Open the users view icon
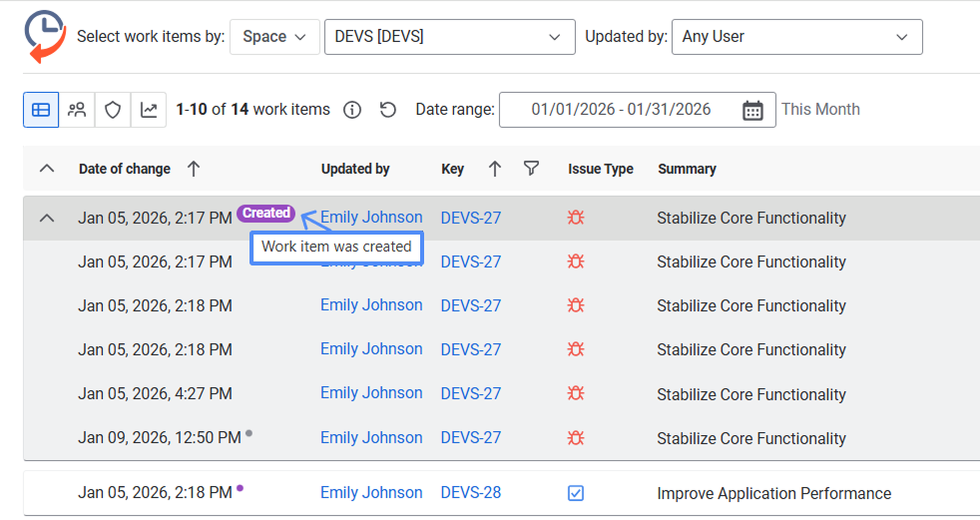 click(x=77, y=110)
